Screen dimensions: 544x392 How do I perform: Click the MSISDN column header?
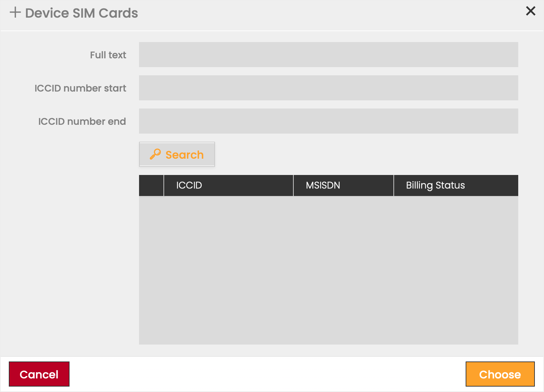coord(323,185)
